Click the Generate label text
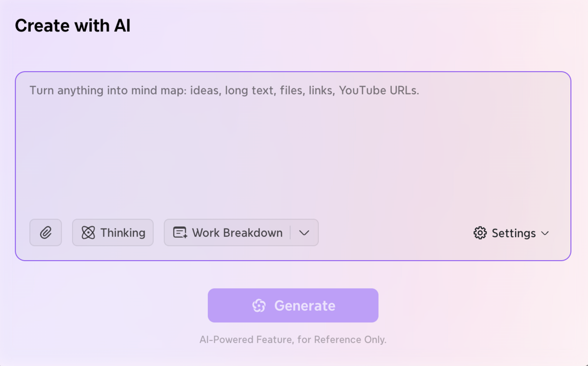Screen dimensions: 588x366 click(305, 306)
